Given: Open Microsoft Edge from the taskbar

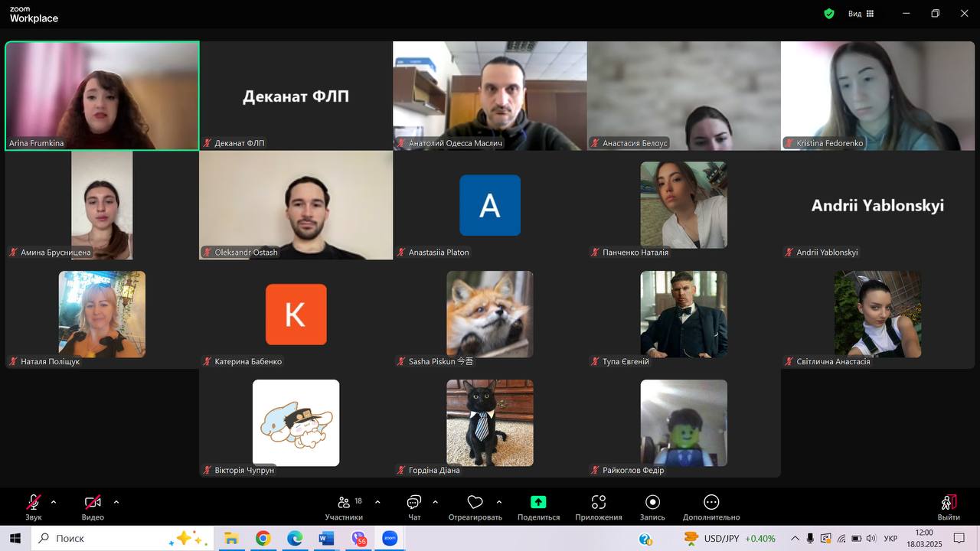Looking at the screenshot, I should coord(295,539).
